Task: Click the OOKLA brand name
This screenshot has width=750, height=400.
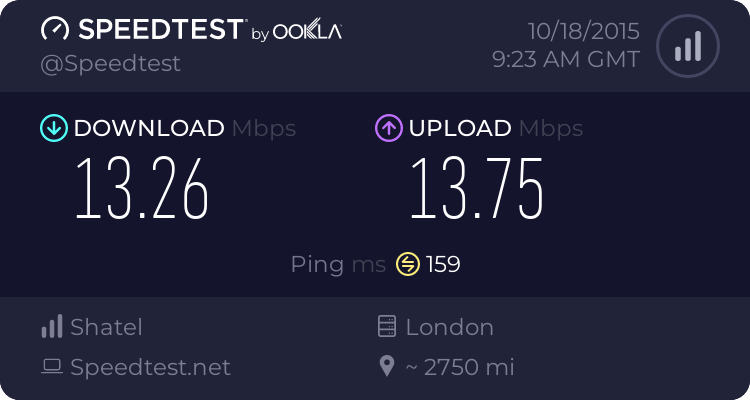Action: click(307, 32)
